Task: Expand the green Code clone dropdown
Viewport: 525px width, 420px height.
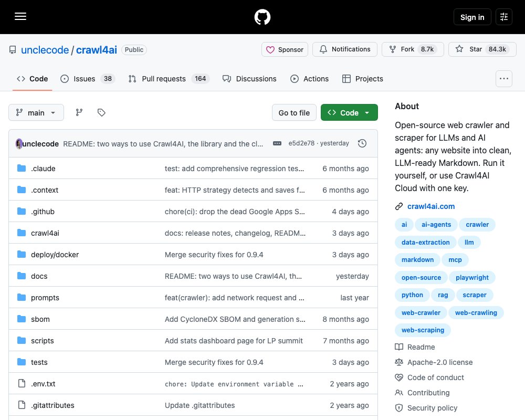Action: pos(349,113)
